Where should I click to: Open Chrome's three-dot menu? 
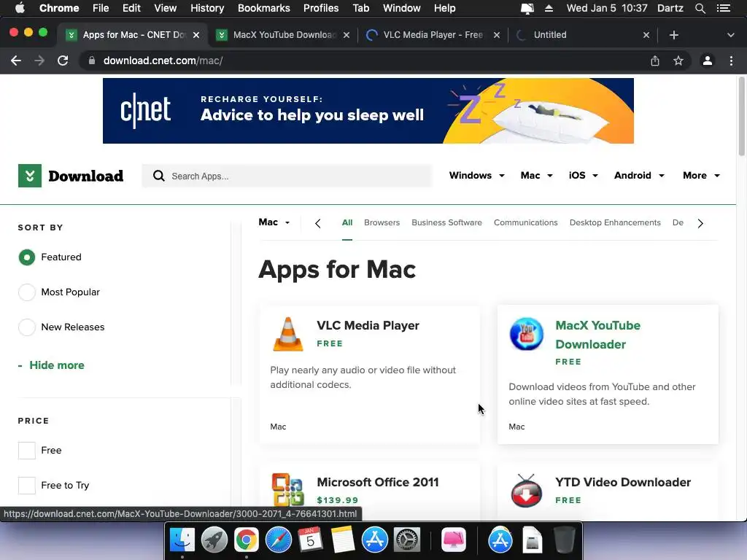(x=731, y=61)
